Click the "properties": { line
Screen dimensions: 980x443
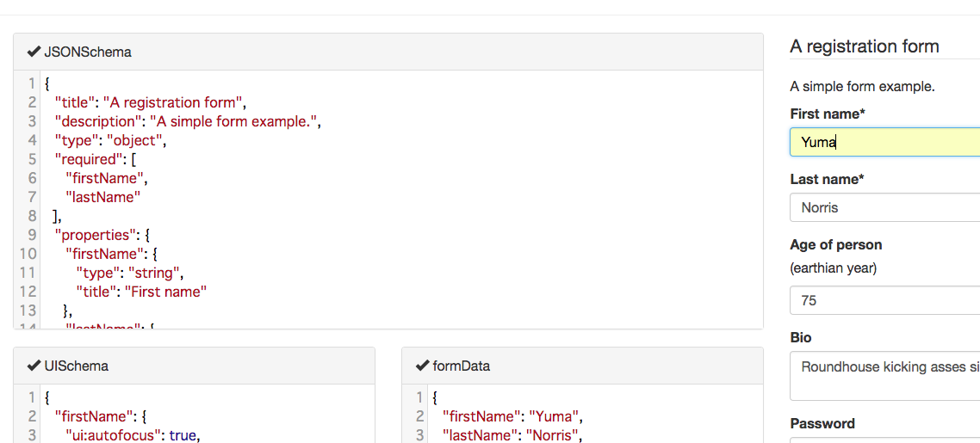coord(102,235)
